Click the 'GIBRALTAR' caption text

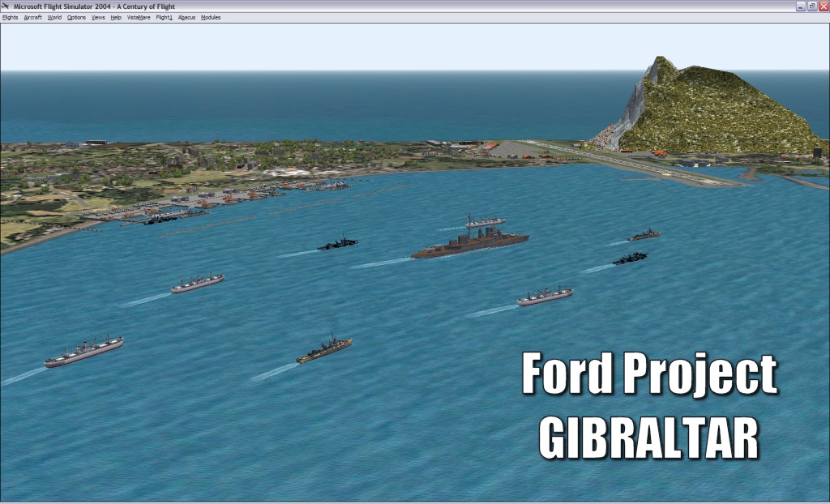pyautogui.click(x=649, y=438)
